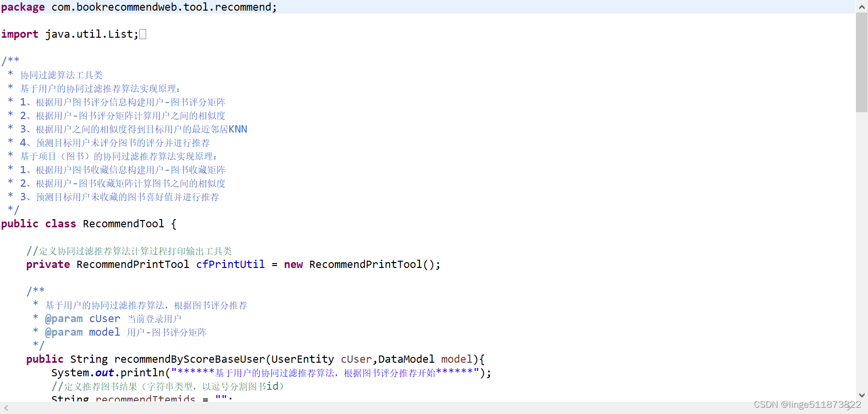Viewport: 868px width, 414px height.
Task: Click the comment //定义推荐图书结果
Action: click(168, 386)
